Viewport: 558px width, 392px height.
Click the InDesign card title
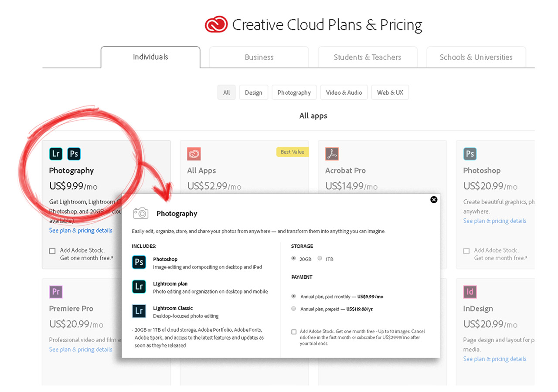pos(478,308)
